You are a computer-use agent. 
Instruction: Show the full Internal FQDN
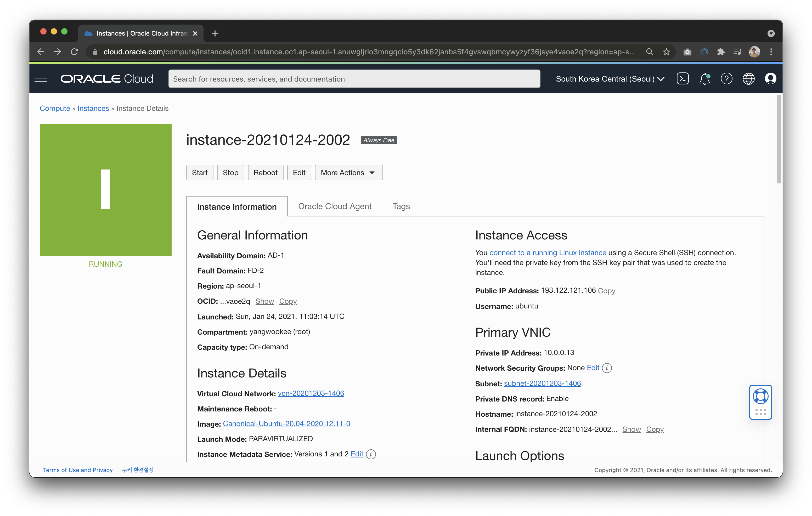pyautogui.click(x=631, y=429)
